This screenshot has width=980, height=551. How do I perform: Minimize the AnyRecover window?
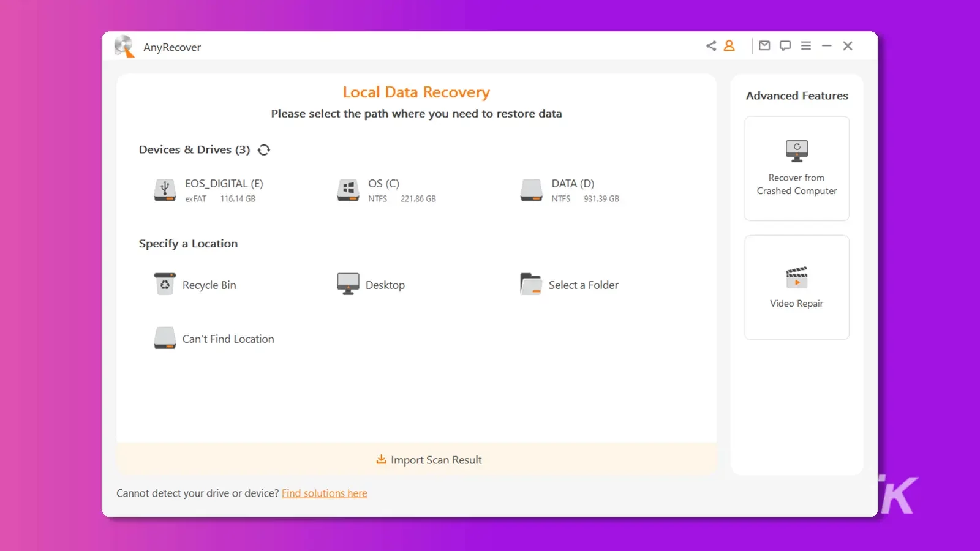pos(826,46)
